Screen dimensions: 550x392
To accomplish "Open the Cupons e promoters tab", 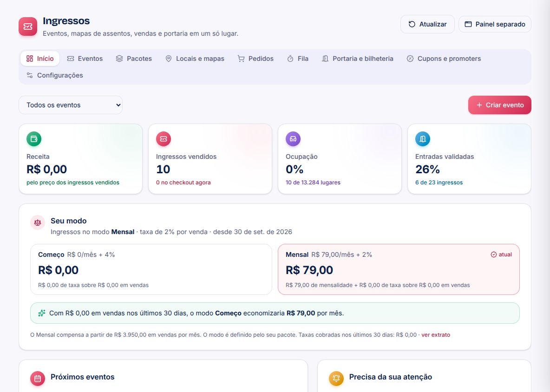I will [444, 59].
